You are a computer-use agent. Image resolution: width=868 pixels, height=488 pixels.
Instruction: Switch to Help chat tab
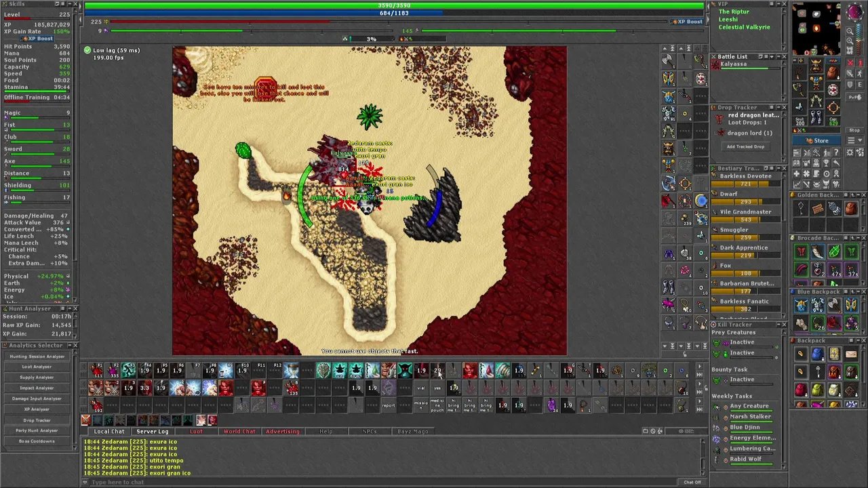click(x=326, y=431)
